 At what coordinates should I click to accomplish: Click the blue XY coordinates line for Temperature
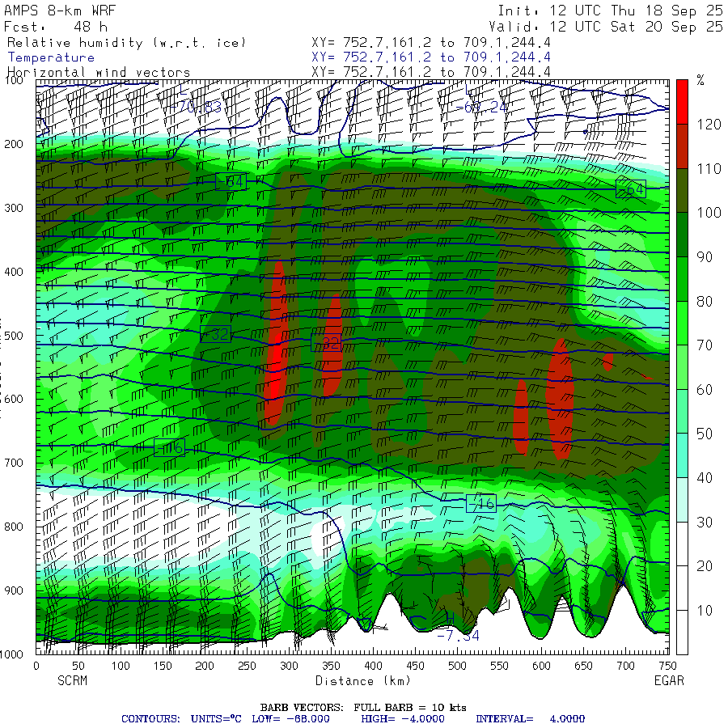pos(431,57)
